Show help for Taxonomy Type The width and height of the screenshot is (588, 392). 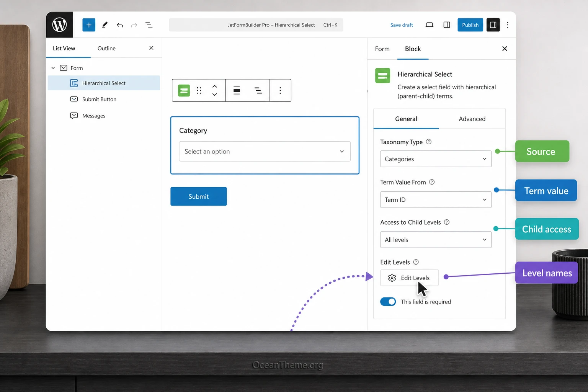coord(429,142)
